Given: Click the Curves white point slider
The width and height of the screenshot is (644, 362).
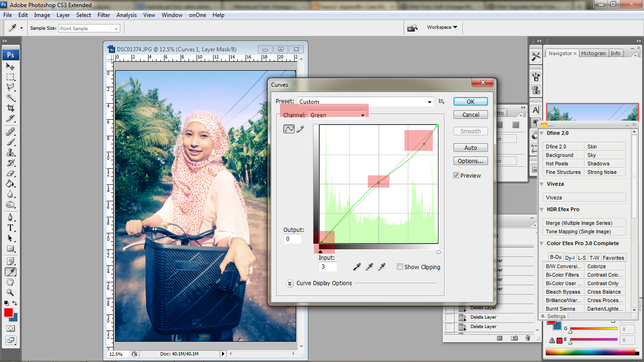Looking at the screenshot, I should (438, 252).
